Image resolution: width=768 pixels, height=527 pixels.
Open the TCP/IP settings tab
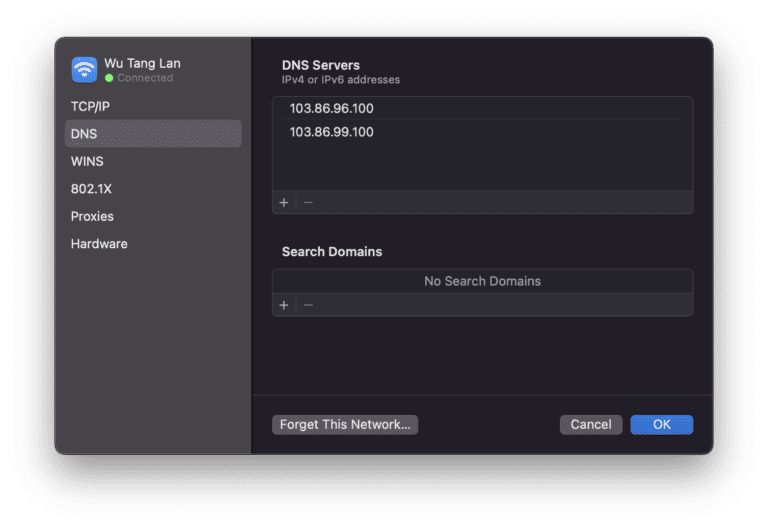click(90, 106)
